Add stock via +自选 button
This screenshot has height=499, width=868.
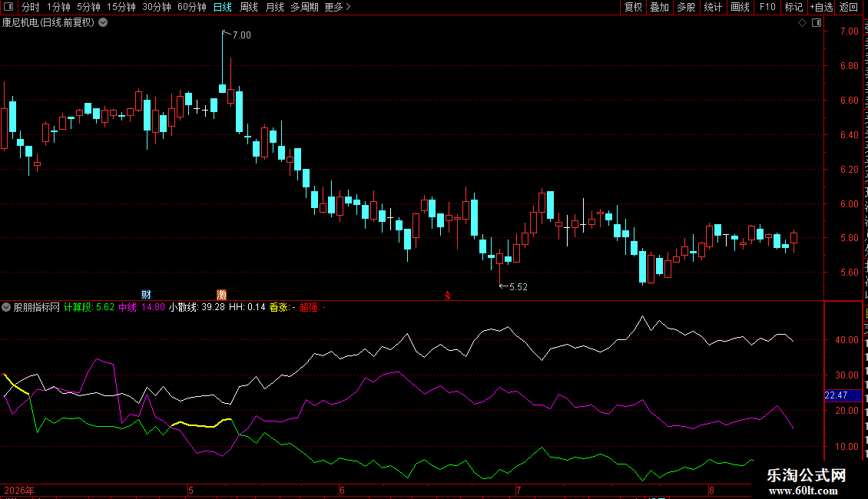point(821,7)
